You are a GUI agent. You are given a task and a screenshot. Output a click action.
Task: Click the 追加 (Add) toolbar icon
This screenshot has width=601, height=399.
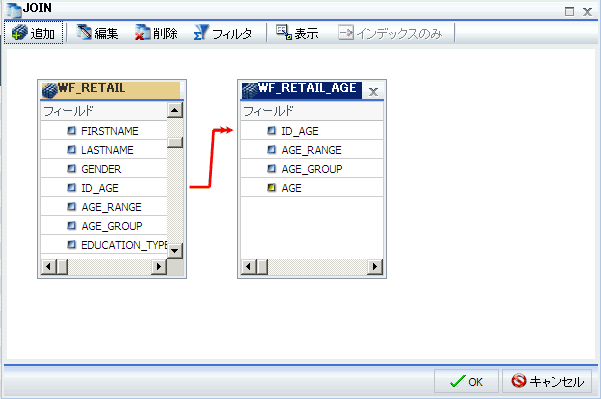(19, 33)
